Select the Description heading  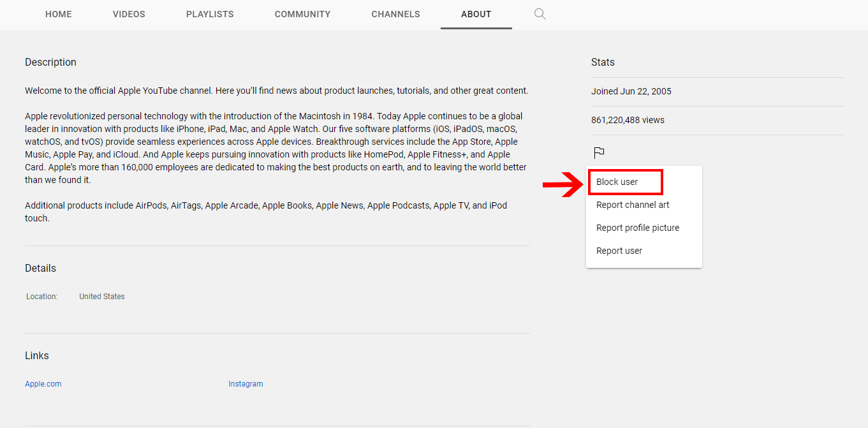pos(50,62)
